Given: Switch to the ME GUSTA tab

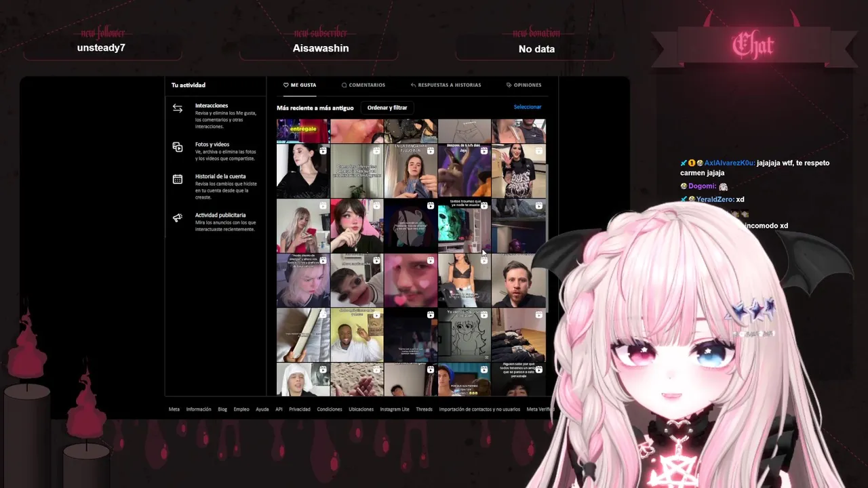Looking at the screenshot, I should pos(300,85).
